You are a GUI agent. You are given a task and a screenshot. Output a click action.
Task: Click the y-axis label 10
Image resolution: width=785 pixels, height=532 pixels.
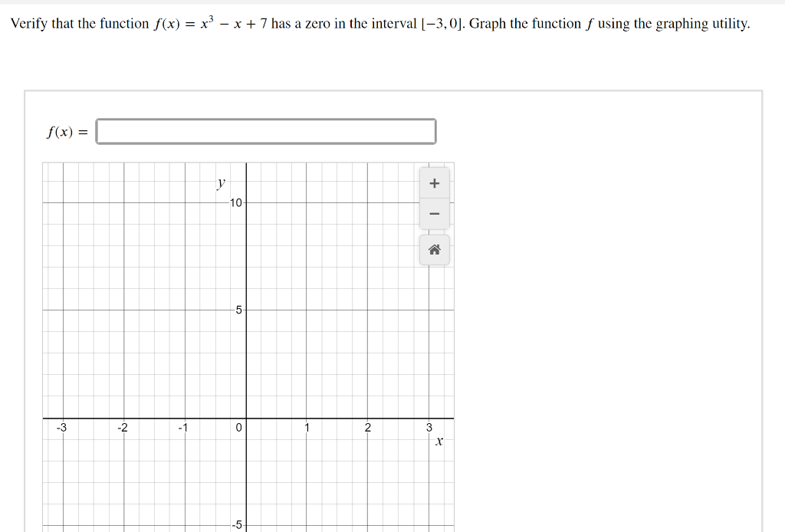pos(236,202)
